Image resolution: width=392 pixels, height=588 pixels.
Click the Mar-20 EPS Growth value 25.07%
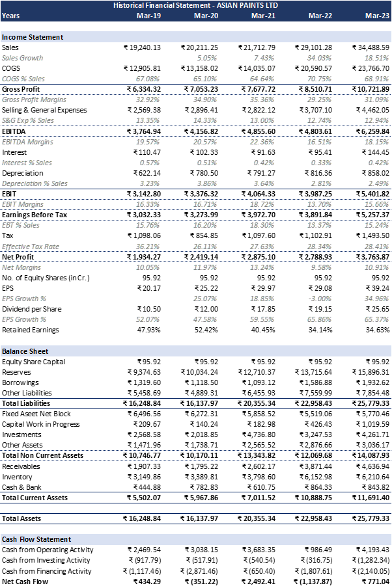(205, 299)
